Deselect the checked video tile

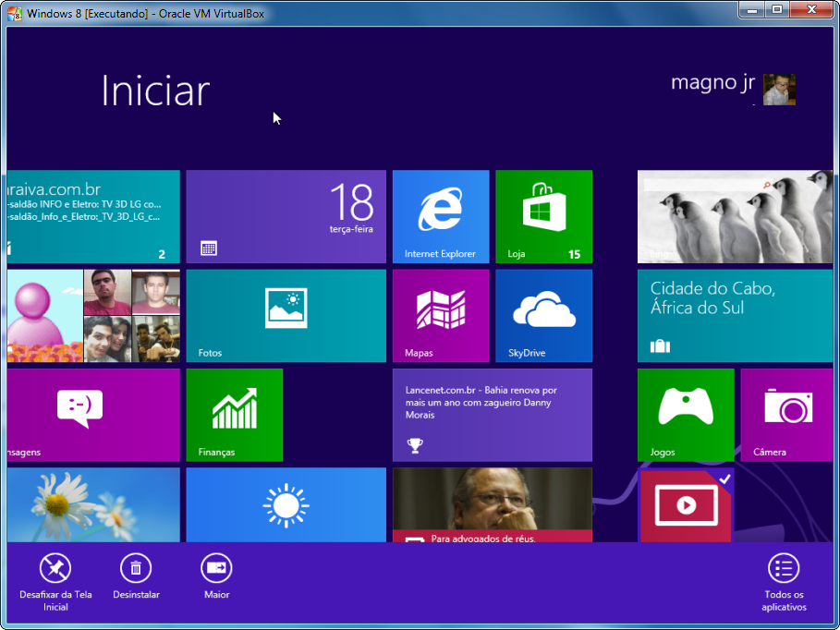(685, 503)
